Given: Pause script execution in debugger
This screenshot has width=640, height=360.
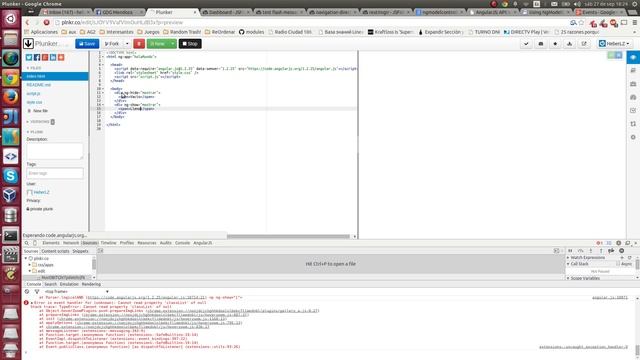Looking at the screenshot, I should 570,251.
